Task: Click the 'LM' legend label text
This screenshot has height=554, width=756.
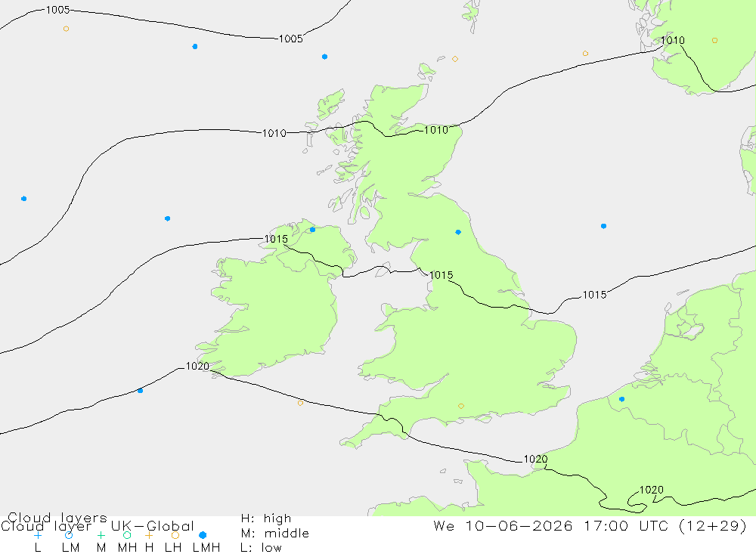Action: 70,548
